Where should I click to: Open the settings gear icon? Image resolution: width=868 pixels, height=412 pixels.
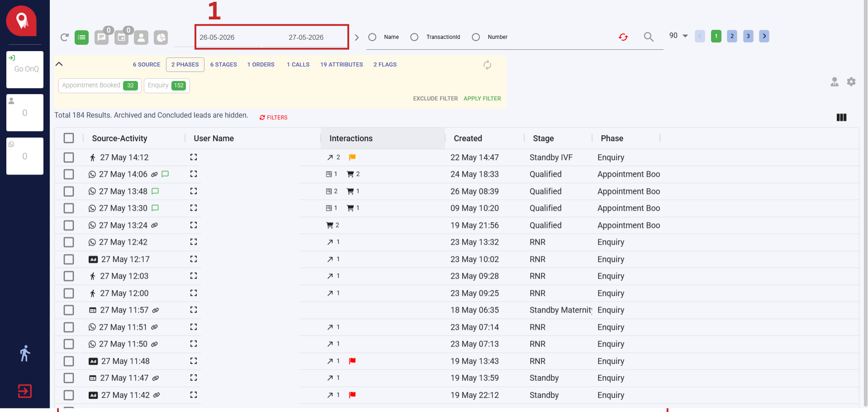pyautogui.click(x=851, y=81)
